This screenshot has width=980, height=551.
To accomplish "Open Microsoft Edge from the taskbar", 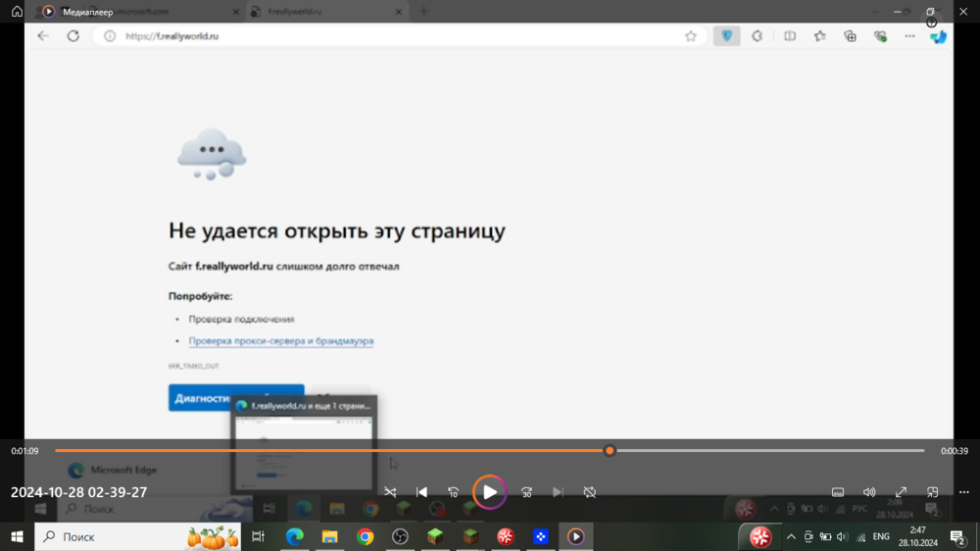I will 294,536.
